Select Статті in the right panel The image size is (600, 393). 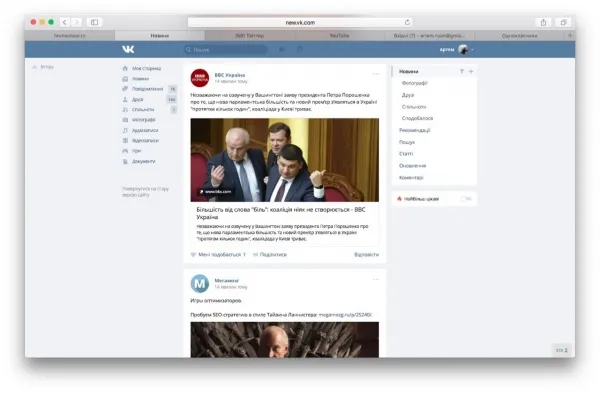406,154
